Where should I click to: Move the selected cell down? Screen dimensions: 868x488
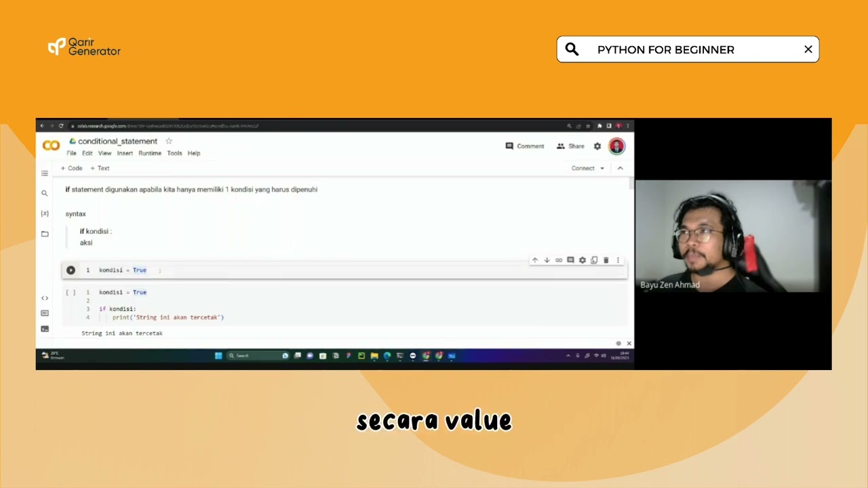click(x=547, y=260)
